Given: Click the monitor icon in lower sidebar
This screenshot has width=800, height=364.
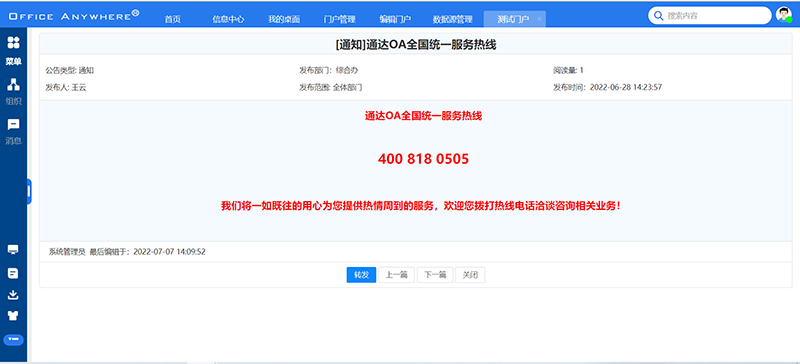Looking at the screenshot, I should coord(13,250).
